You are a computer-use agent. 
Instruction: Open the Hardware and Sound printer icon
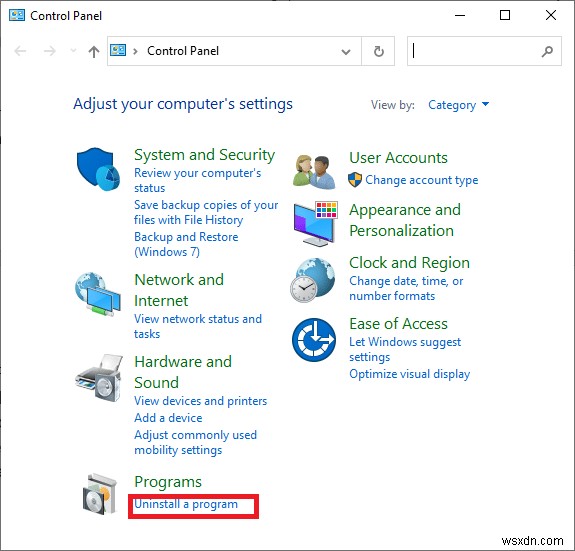pos(99,378)
